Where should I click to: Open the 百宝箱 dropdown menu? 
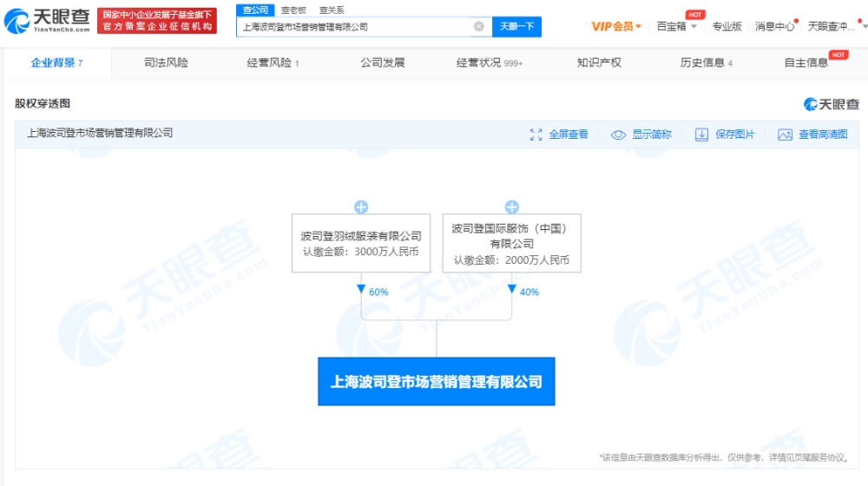click(x=676, y=26)
